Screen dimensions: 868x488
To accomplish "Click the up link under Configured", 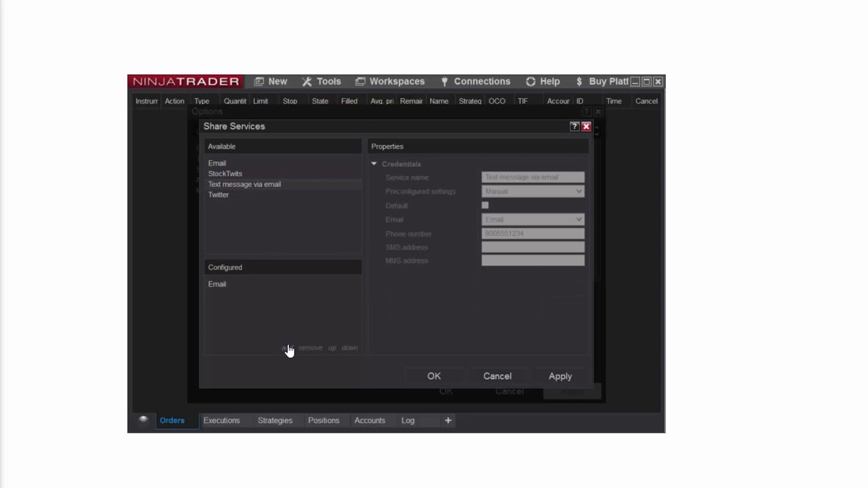I will (x=332, y=348).
